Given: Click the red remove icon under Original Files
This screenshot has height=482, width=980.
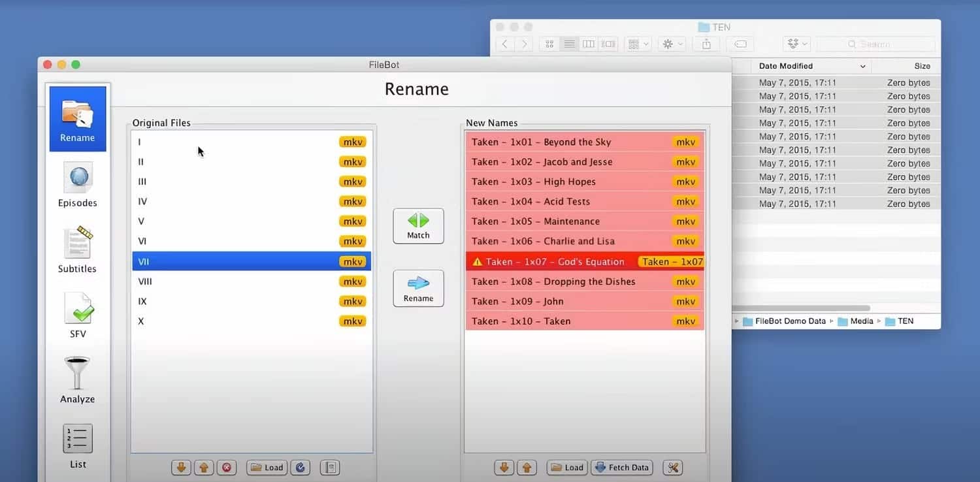Looking at the screenshot, I should click(226, 468).
